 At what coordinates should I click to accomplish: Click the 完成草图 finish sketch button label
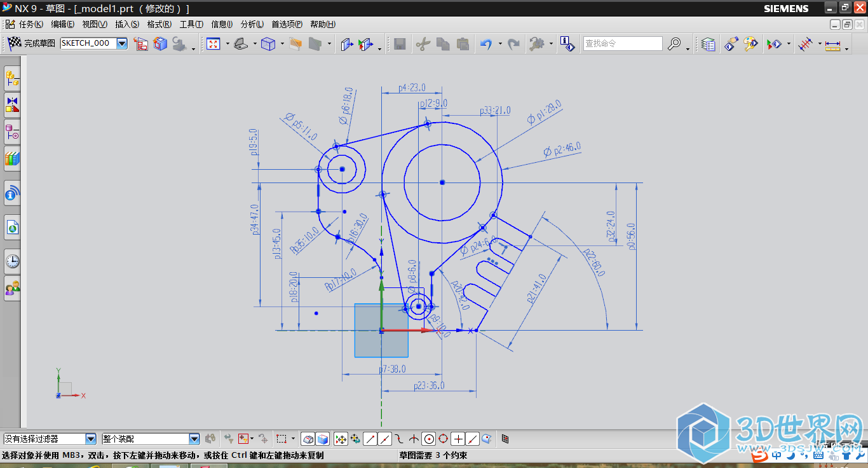coord(39,44)
